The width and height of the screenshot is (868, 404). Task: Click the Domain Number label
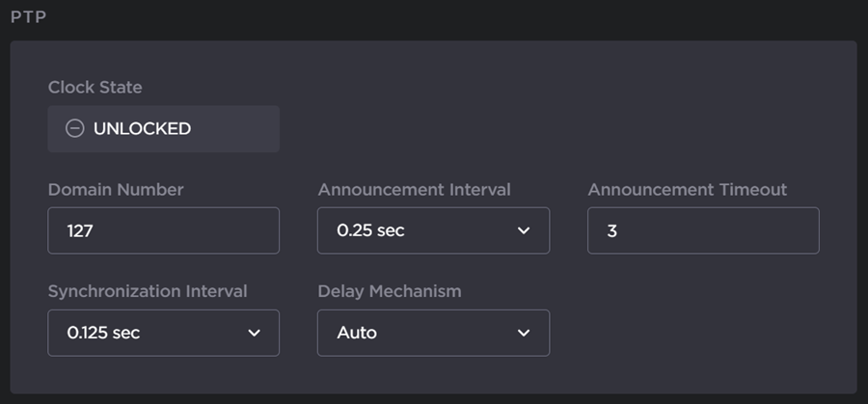pos(116,190)
